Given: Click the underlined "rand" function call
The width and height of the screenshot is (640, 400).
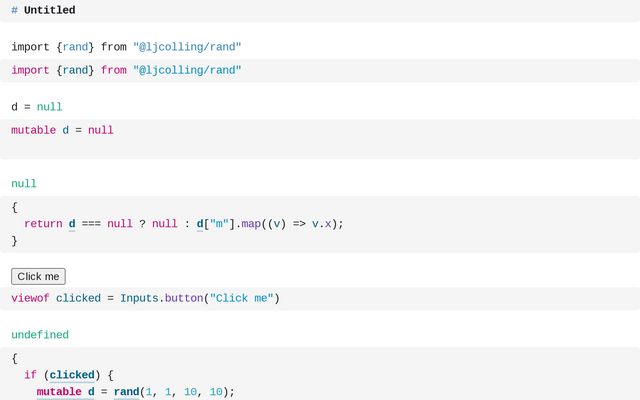Looking at the screenshot, I should (126, 392).
